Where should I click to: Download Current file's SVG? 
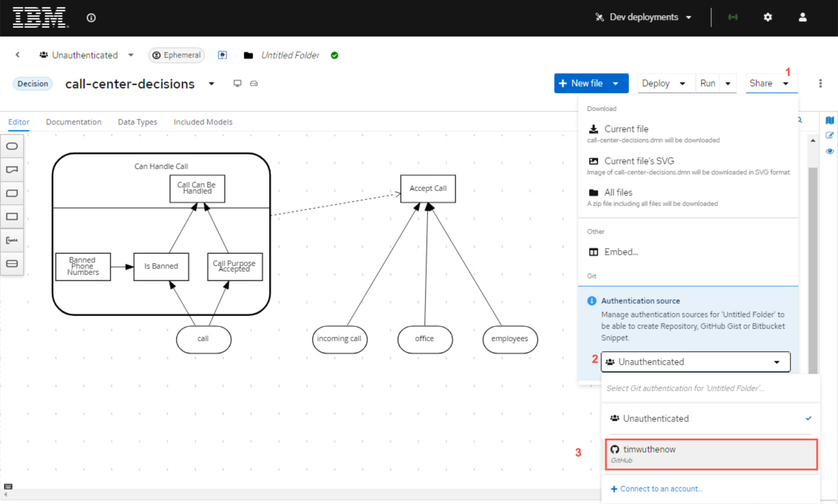point(688,166)
